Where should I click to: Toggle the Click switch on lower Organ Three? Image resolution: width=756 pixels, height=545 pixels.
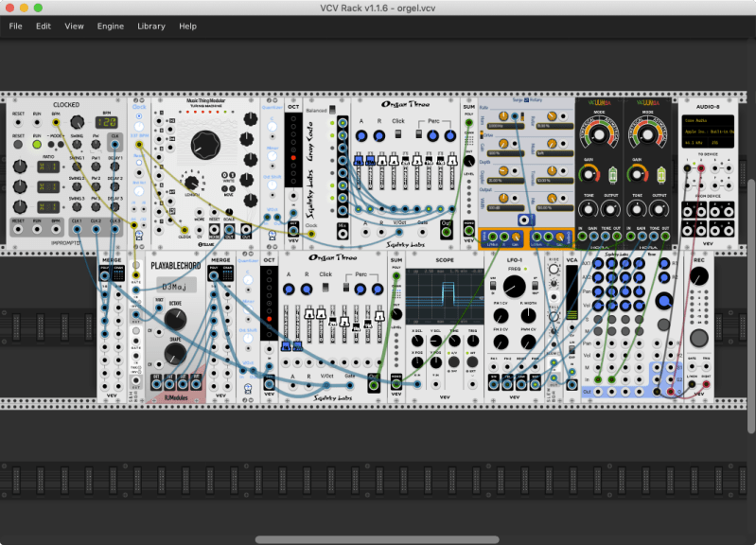pyautogui.click(x=325, y=288)
